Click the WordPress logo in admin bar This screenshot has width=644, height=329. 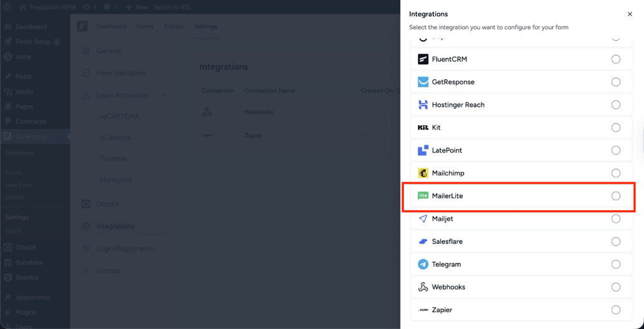point(8,7)
